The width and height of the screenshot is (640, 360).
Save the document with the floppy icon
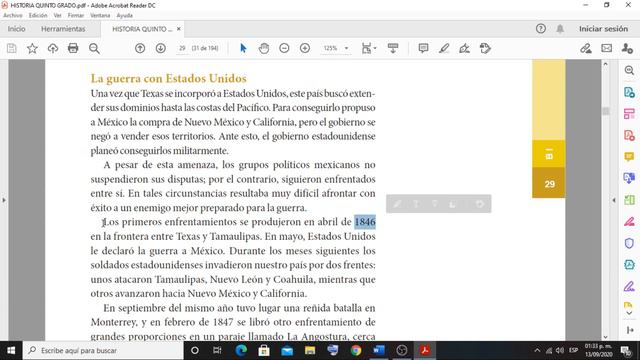click(x=12, y=48)
